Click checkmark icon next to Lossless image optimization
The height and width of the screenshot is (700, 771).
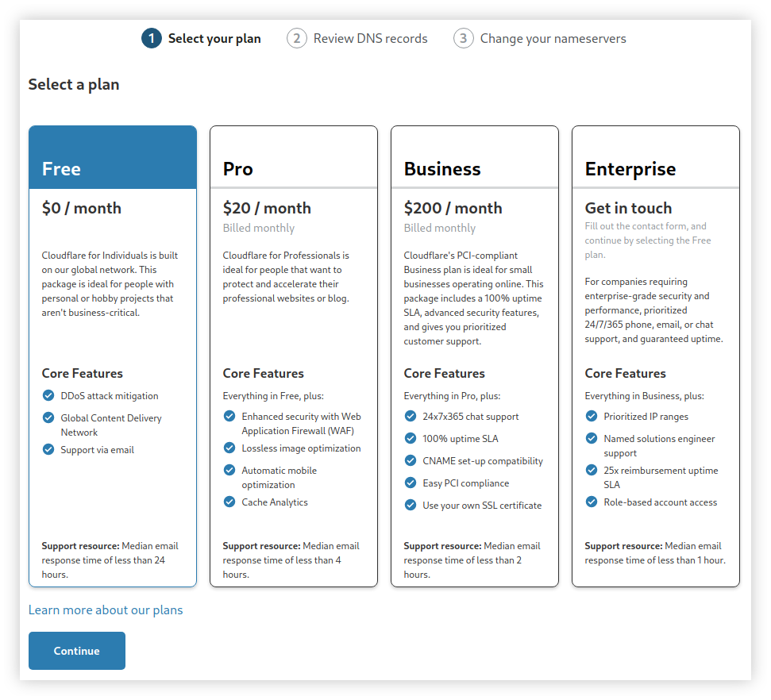pyautogui.click(x=229, y=448)
